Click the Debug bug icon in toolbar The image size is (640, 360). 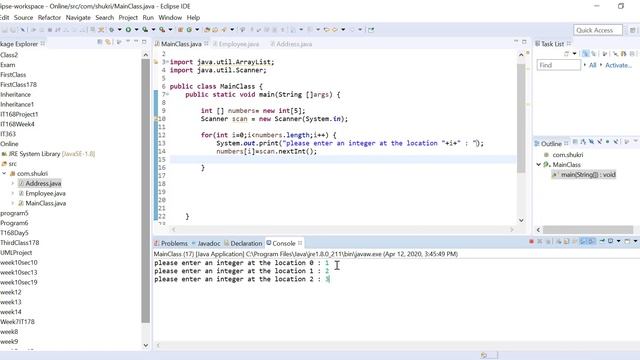111,29
